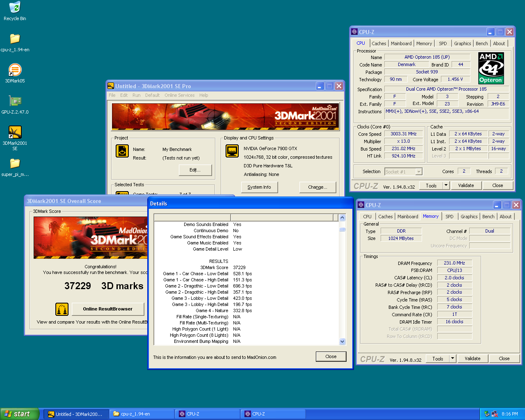Open Graphics tab in top CPU-Z

[x=462, y=43]
